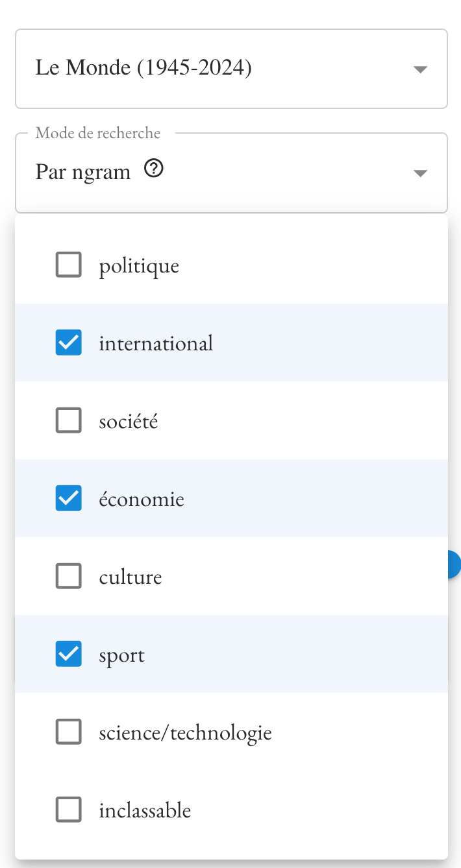The height and width of the screenshot is (868, 461).
Task: Choose the culture list item text
Action: (131, 577)
